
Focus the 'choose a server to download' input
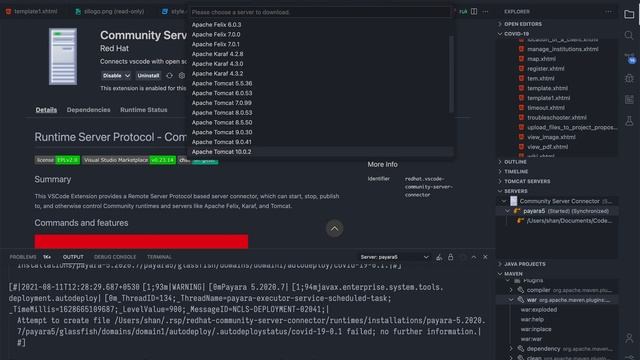pos(320,12)
